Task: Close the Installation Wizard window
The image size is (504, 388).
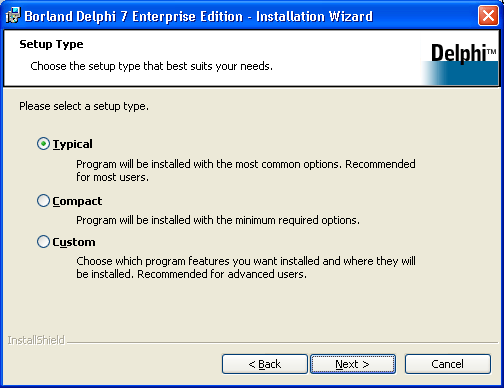Action: click(x=488, y=16)
